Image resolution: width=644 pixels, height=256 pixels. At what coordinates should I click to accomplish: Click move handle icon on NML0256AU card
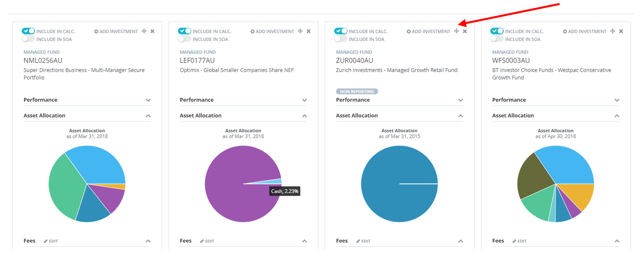pos(144,31)
